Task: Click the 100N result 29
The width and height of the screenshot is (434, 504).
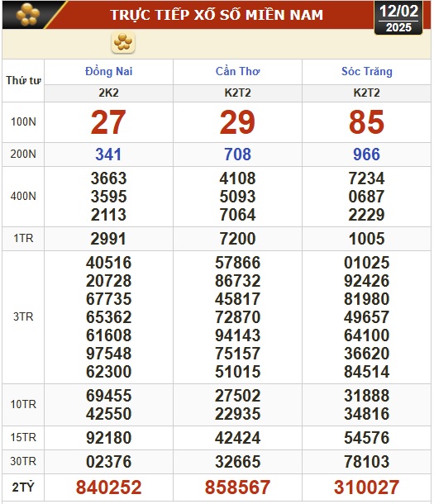Action: pos(237,122)
